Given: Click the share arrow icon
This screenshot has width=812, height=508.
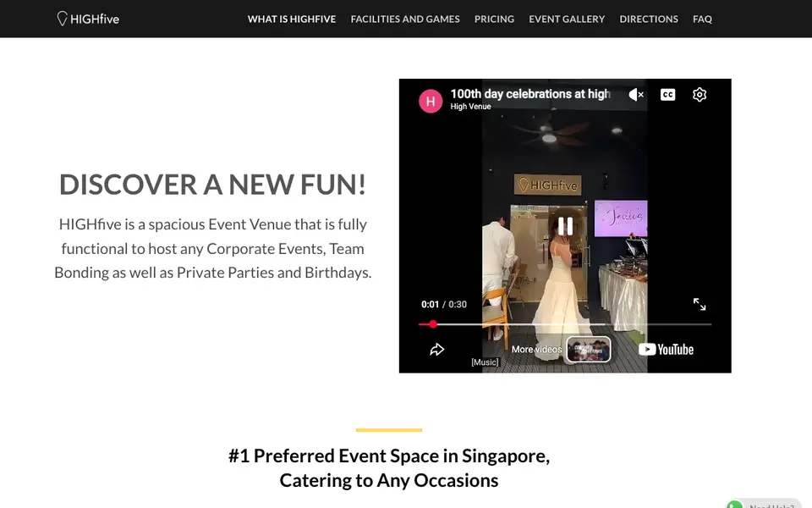Looking at the screenshot, I should point(436,350).
